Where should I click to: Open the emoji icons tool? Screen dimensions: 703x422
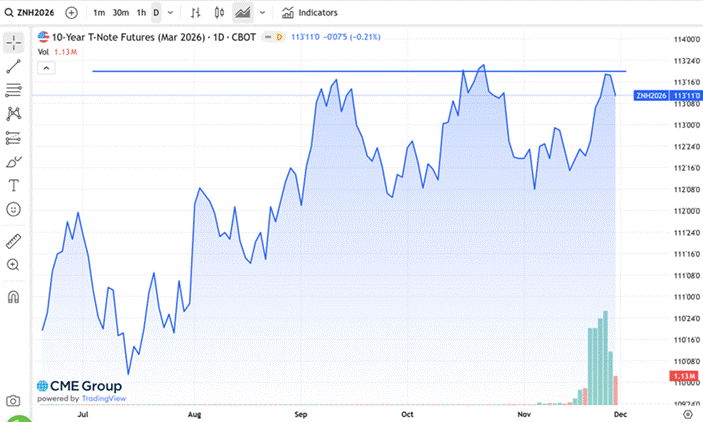point(13,209)
